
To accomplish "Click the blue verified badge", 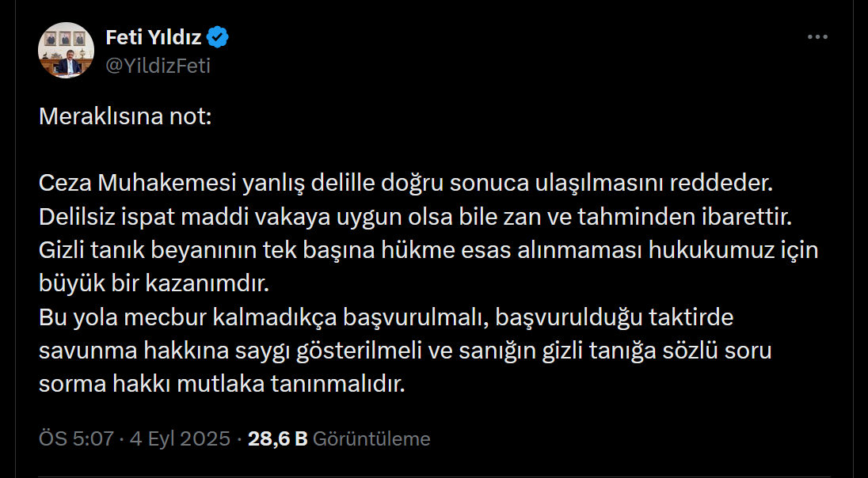I will [219, 37].
